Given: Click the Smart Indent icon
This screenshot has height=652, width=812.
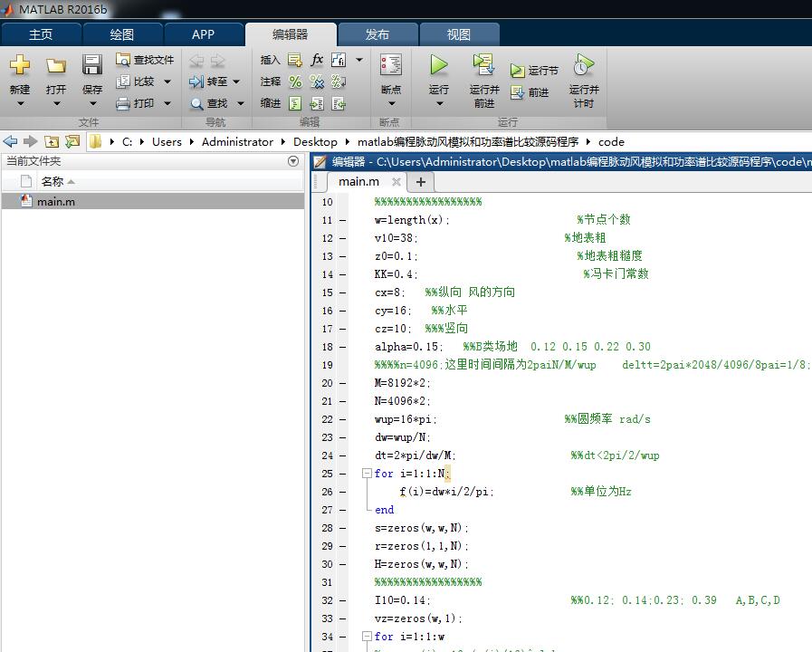Looking at the screenshot, I should [295, 103].
